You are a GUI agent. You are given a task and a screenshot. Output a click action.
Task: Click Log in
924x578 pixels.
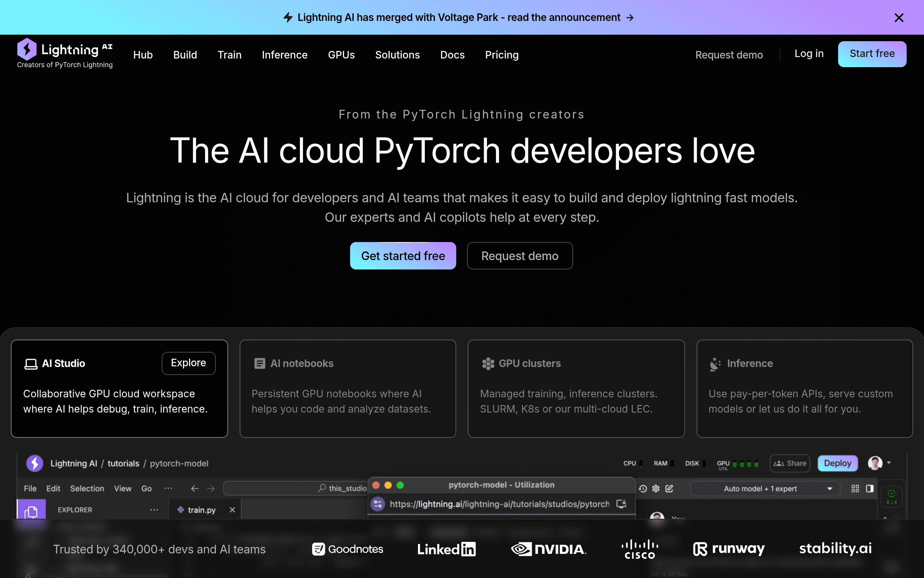click(809, 53)
